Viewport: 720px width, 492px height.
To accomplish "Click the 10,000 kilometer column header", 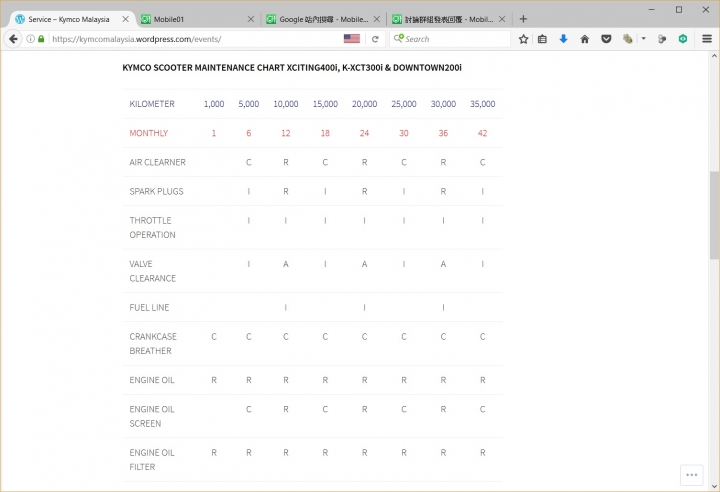I will click(x=286, y=104).
